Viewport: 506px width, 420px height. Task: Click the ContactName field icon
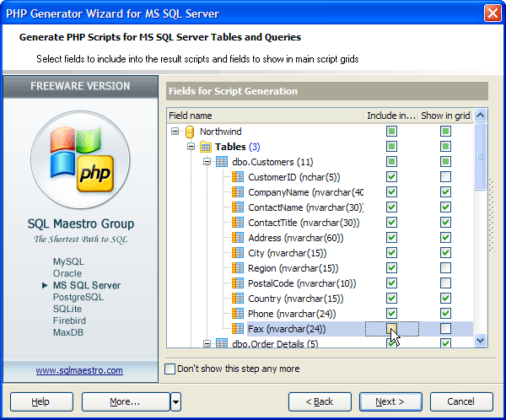[x=238, y=207]
